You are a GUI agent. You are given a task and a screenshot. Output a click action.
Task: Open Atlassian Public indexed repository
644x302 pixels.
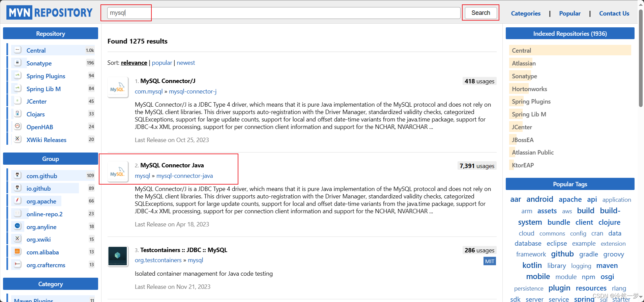tap(533, 153)
